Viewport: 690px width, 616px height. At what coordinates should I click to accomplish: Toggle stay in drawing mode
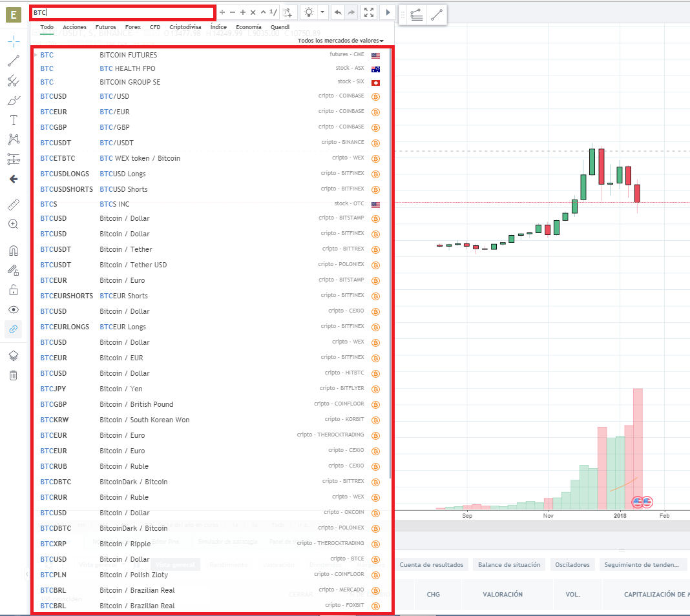(x=14, y=271)
